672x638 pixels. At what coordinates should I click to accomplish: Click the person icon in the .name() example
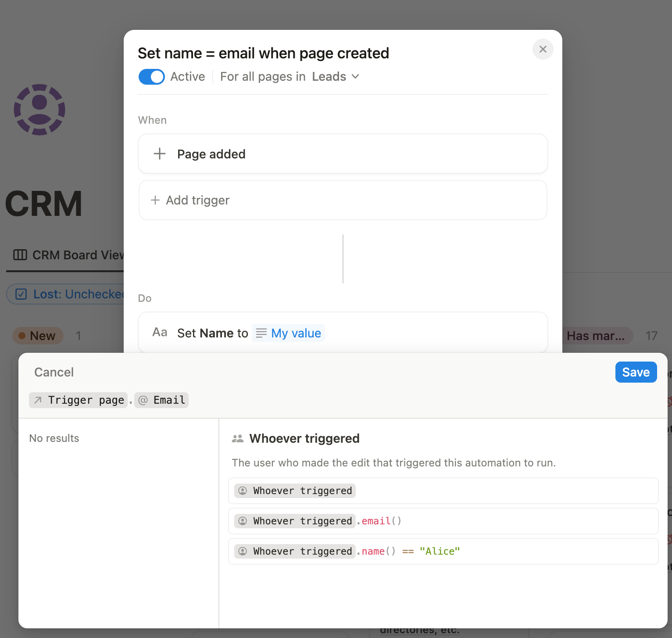[243, 551]
